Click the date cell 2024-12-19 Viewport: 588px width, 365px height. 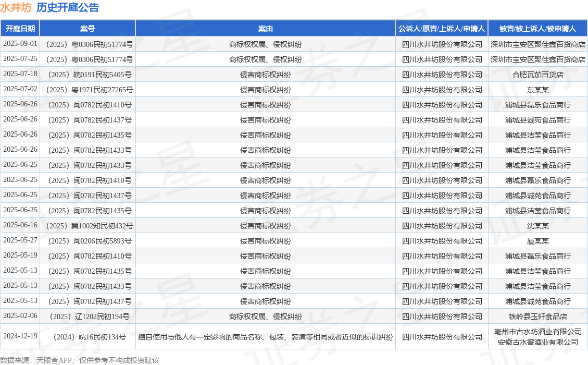pyautogui.click(x=20, y=336)
